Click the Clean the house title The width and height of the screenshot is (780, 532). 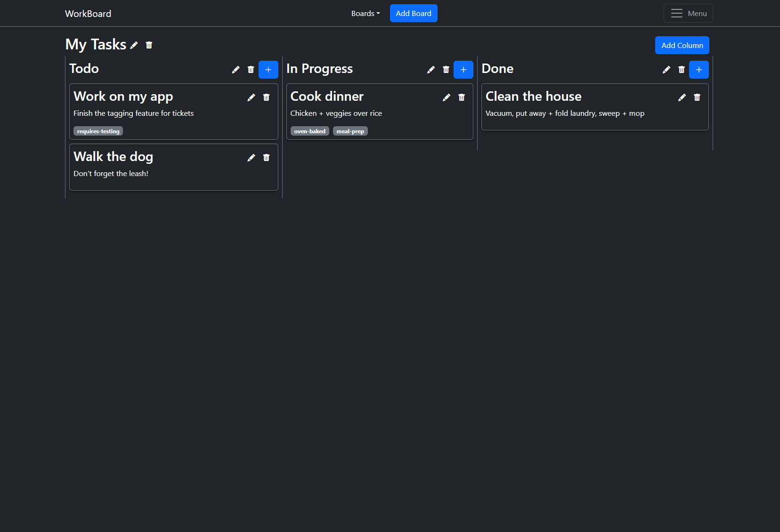(x=534, y=97)
